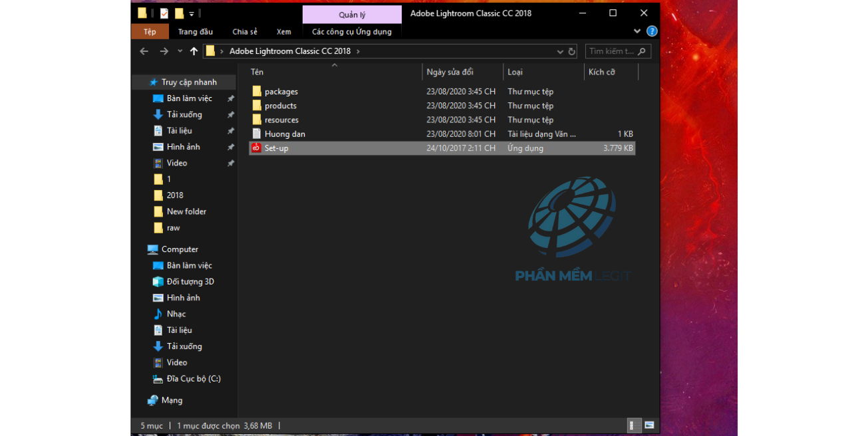Select the Set-up application file
This screenshot has height=436, width=868.
point(442,148)
